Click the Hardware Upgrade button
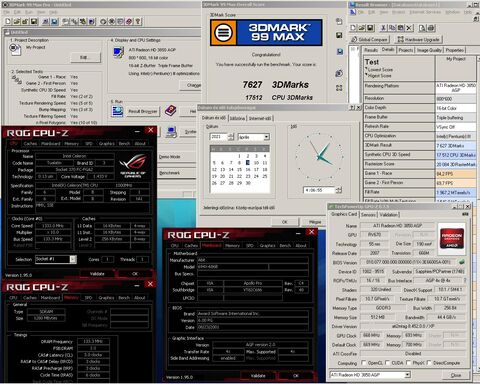Screen dimensions: 480x384 419,39
